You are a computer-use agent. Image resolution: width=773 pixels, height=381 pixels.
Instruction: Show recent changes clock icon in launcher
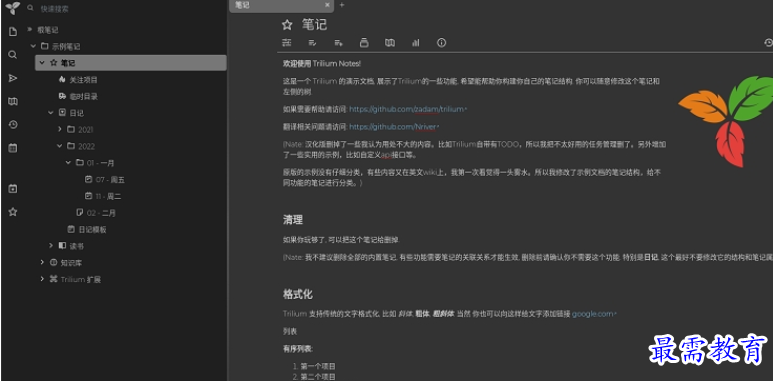(13, 125)
